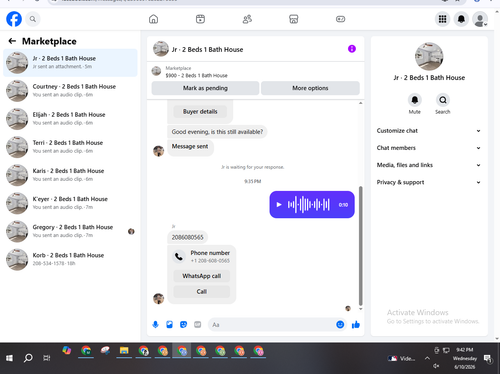The width and height of the screenshot is (500, 374).
Task: Open conversation info purple icon
Action: pos(352,49)
